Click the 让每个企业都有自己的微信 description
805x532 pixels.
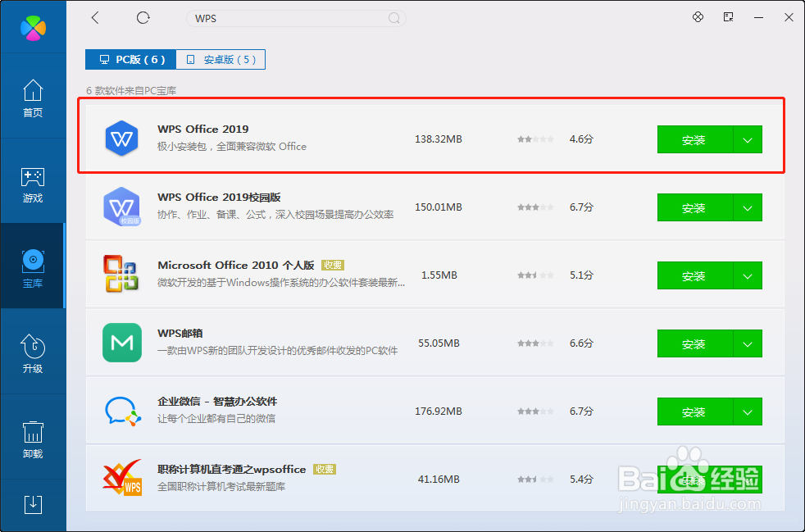[216, 419]
